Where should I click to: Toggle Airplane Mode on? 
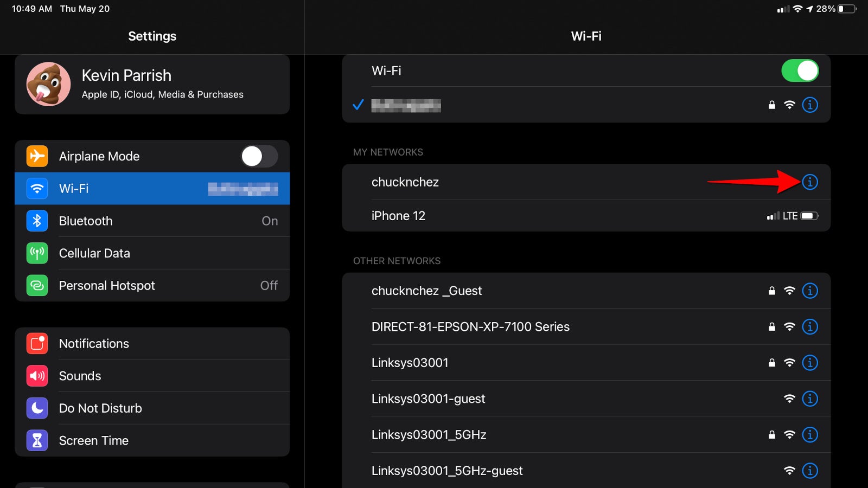[x=259, y=156]
